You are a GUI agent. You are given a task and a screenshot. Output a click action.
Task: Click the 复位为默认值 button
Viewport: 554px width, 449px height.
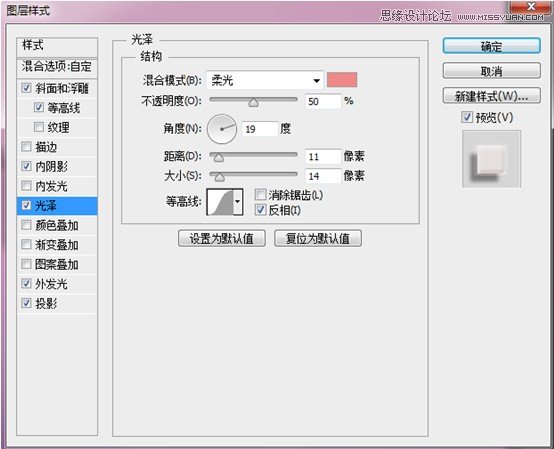pyautogui.click(x=318, y=238)
